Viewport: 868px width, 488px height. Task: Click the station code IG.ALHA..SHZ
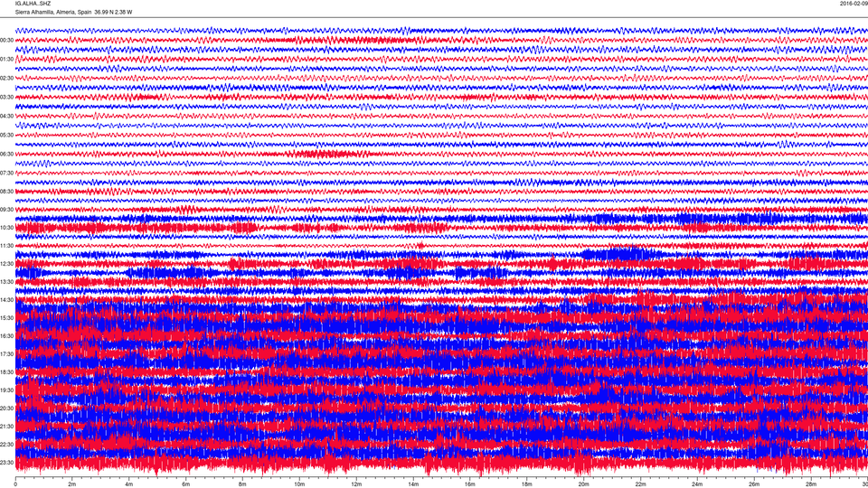click(33, 4)
